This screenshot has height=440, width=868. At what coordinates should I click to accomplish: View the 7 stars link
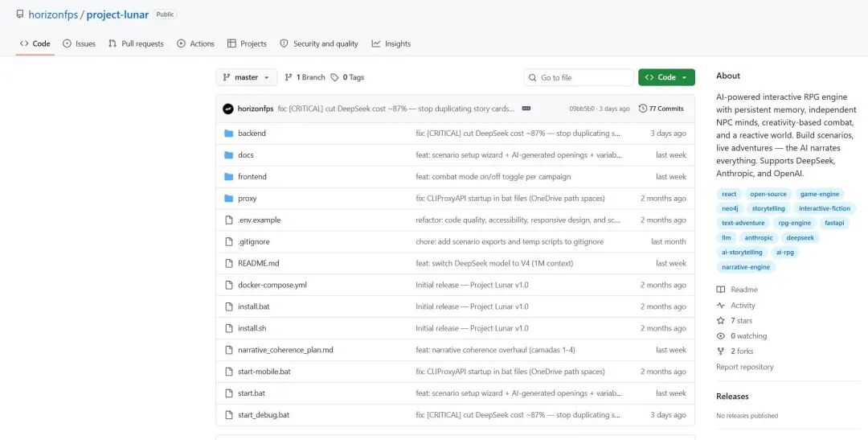click(x=735, y=321)
